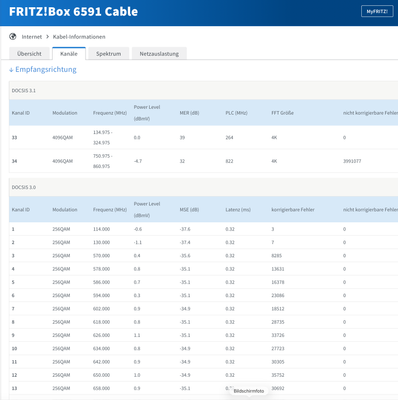Click the PLC value 822
Viewport: 398px width, 400px height.
tap(229, 161)
